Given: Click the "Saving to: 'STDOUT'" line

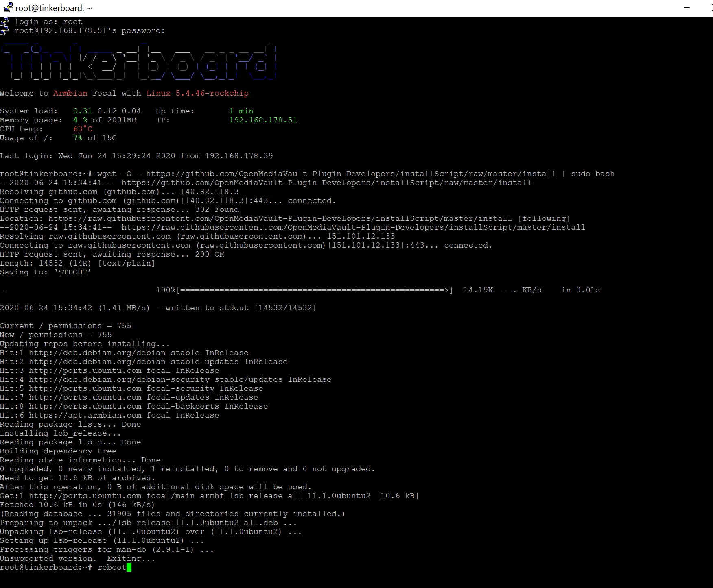Looking at the screenshot, I should click(x=46, y=272).
